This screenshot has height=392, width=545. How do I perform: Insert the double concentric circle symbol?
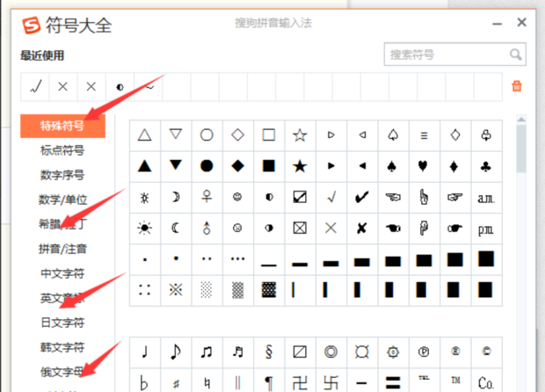(331, 352)
